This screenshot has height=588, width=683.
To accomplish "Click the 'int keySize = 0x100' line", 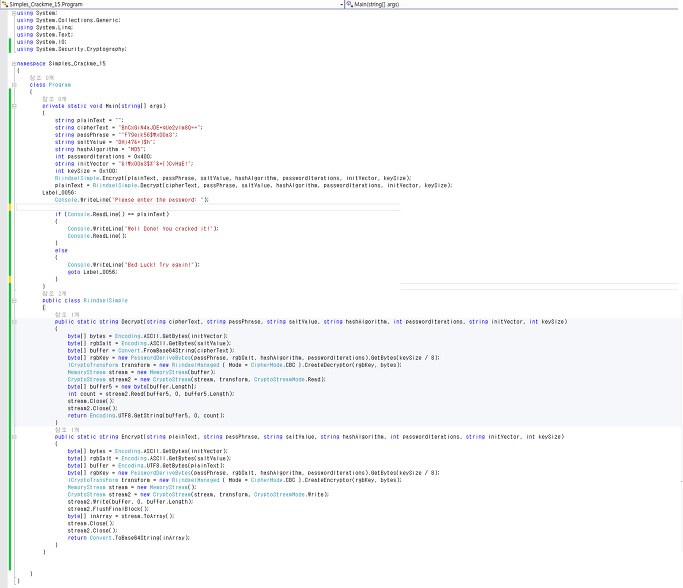I will (86, 171).
